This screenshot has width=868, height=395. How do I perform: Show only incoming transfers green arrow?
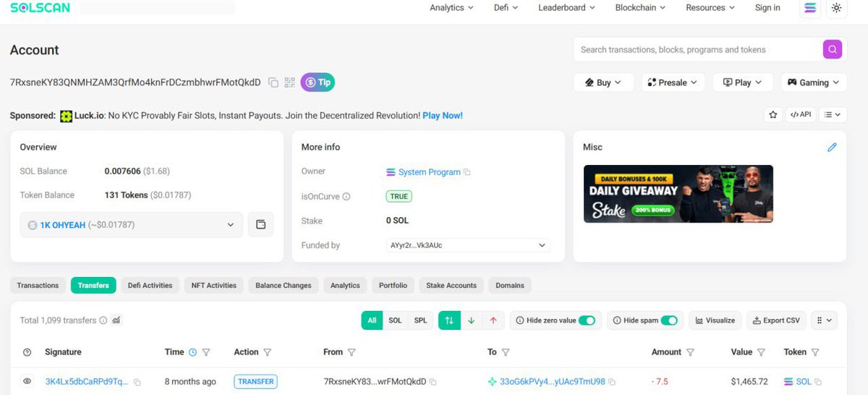(x=471, y=320)
